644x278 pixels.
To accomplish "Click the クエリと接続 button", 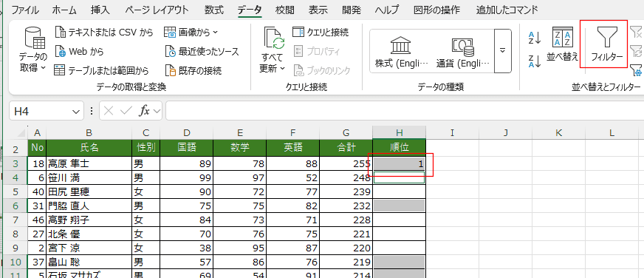I will tap(321, 32).
